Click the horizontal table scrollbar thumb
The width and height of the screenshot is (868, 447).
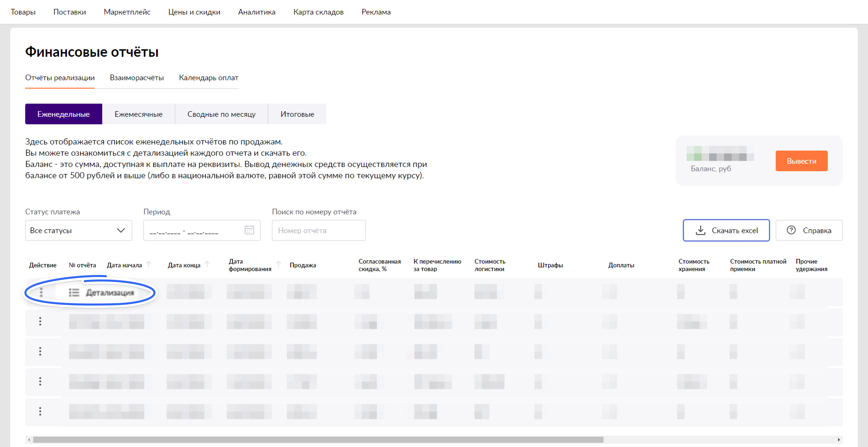click(318, 440)
